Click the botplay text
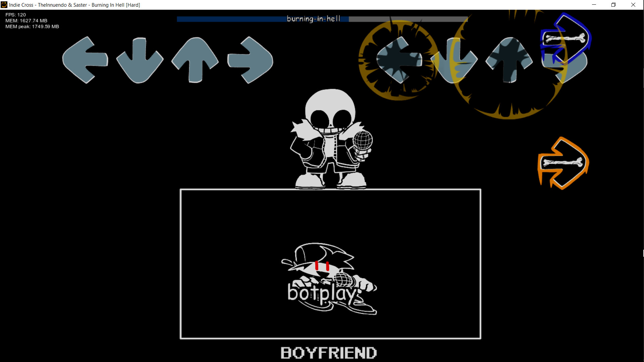 323,293
